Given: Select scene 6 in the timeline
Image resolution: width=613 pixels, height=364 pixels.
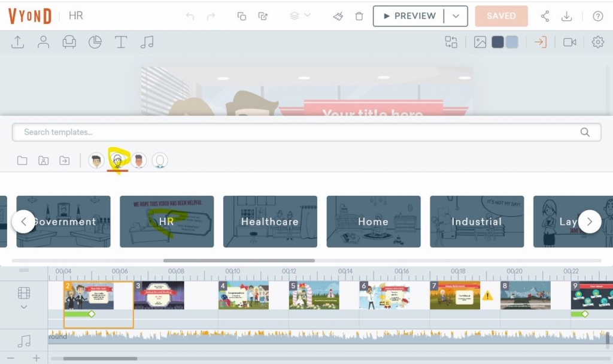Looking at the screenshot, I should tap(384, 296).
